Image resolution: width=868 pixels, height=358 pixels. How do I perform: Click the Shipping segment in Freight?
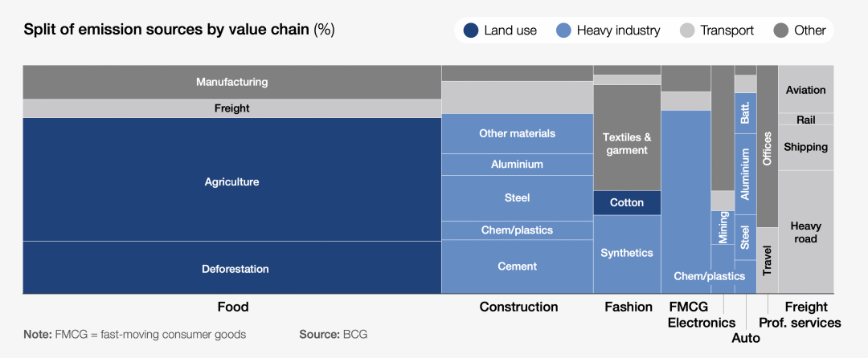click(805, 147)
